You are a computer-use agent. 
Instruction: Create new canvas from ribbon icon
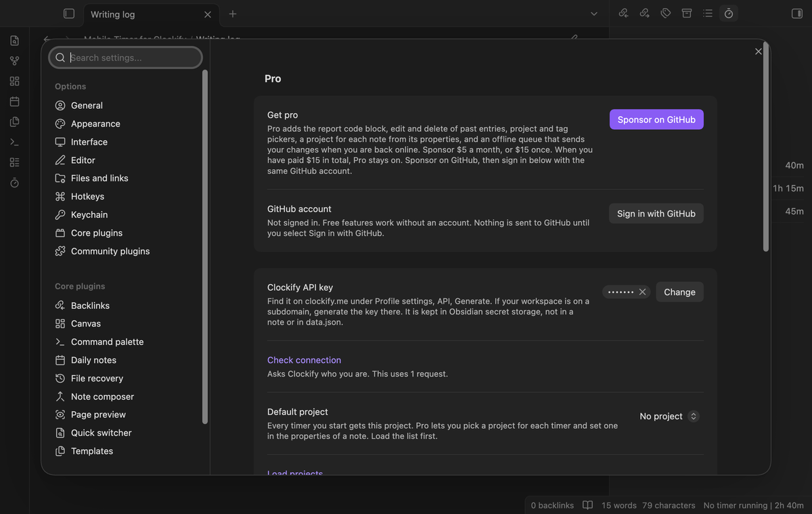[x=14, y=81]
